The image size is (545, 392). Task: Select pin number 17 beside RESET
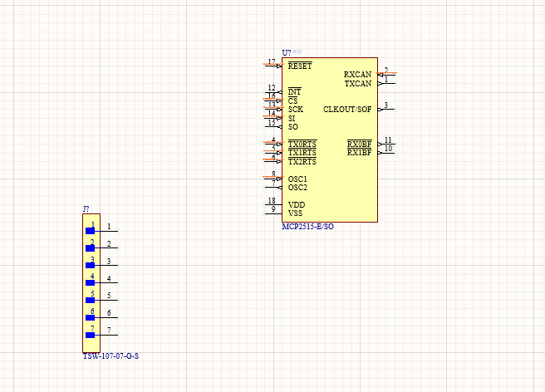pos(272,61)
